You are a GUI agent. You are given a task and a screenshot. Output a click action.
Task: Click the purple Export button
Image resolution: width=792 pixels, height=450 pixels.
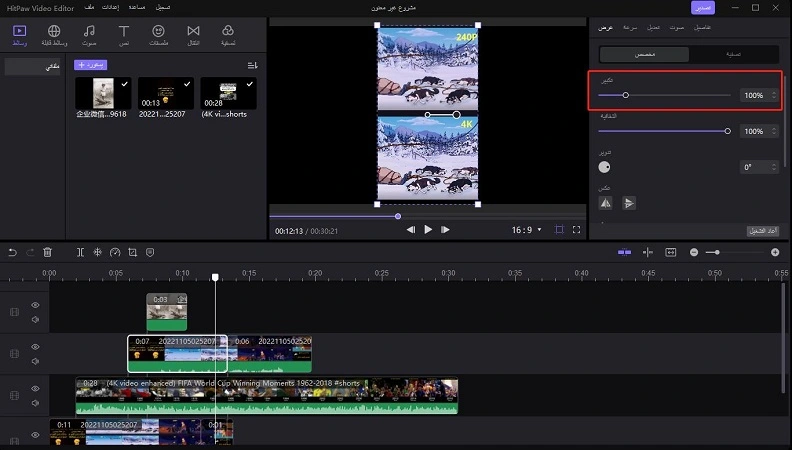[703, 8]
